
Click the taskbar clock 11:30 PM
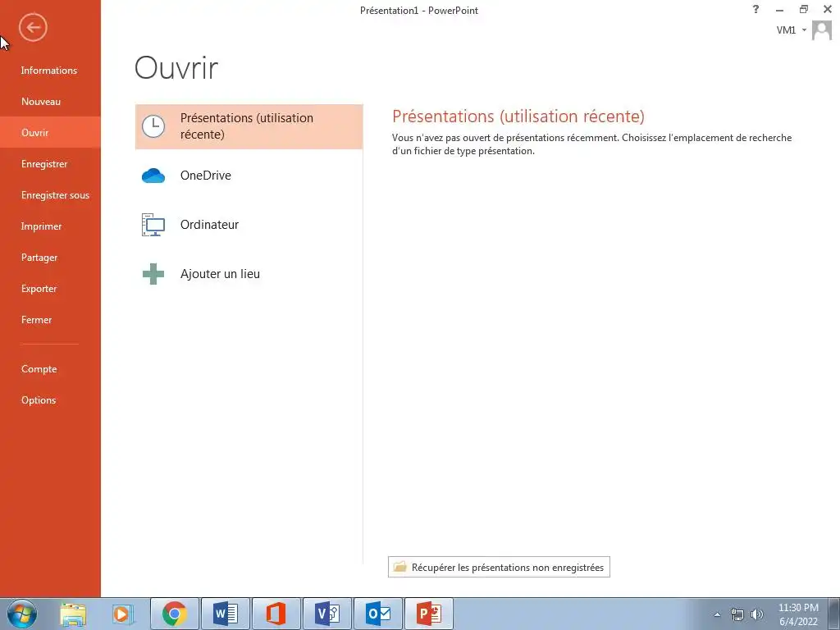point(798,608)
